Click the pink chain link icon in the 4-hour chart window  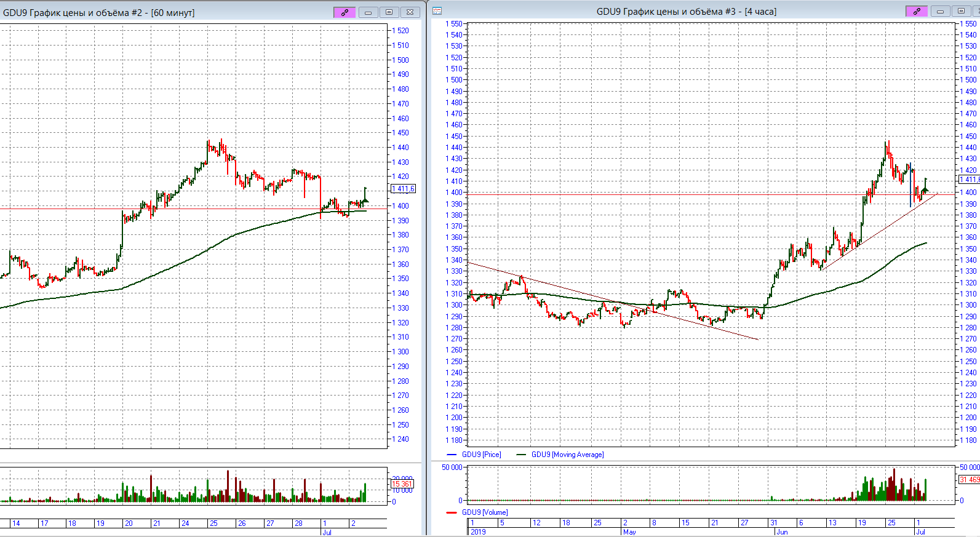916,11
